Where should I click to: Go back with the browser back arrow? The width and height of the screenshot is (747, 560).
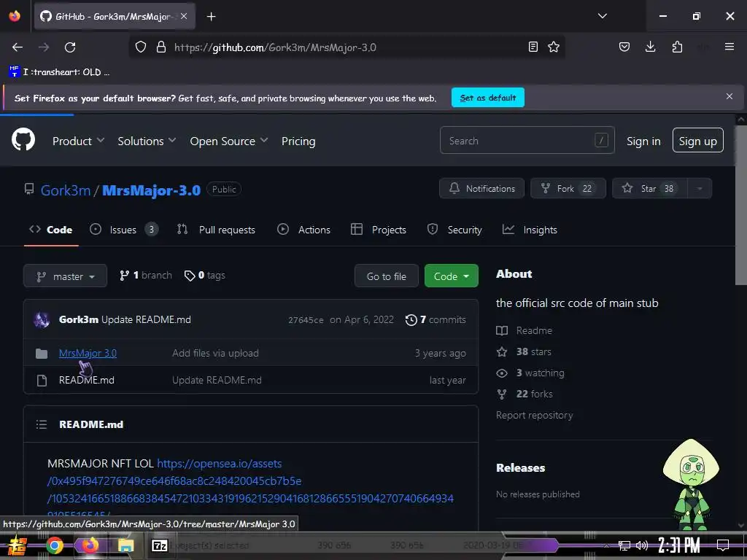18,47
